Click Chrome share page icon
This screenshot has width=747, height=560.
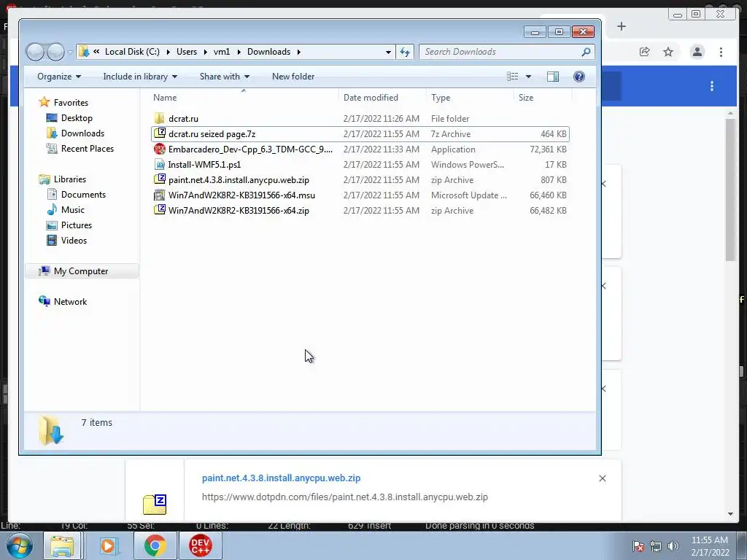[x=645, y=52]
